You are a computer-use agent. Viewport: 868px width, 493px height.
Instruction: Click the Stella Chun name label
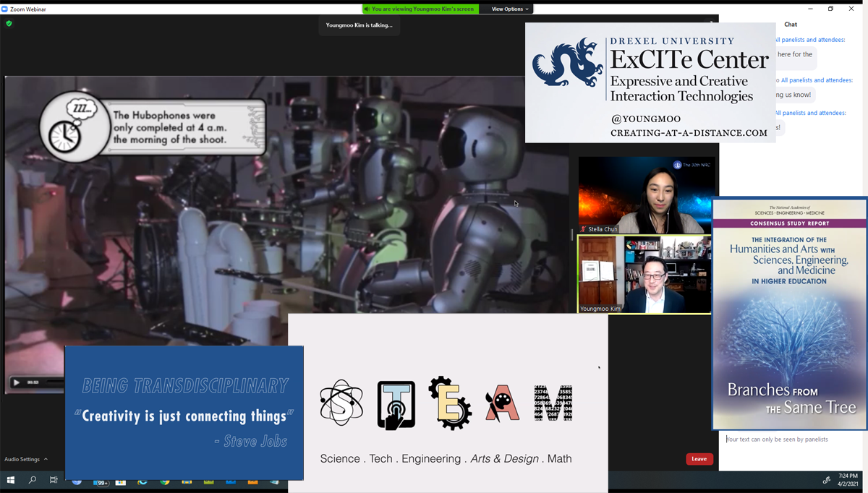pyautogui.click(x=603, y=229)
